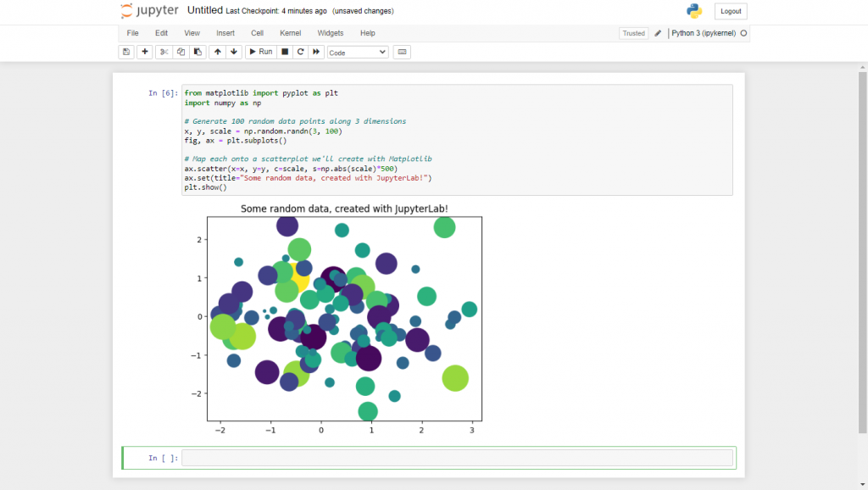Insert a new cell below using plus icon
This screenshot has width=868, height=490.
tap(144, 52)
